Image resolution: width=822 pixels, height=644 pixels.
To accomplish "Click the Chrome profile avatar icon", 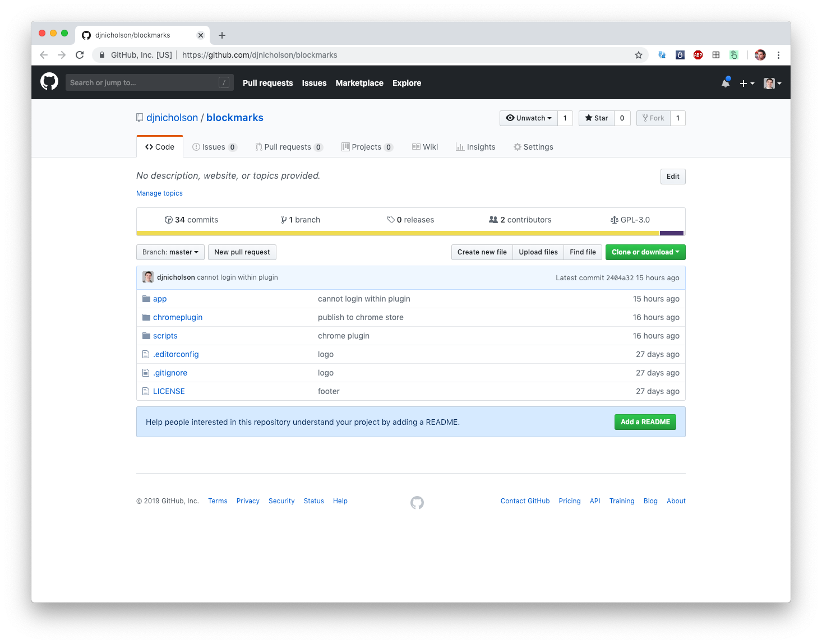I will coord(760,55).
